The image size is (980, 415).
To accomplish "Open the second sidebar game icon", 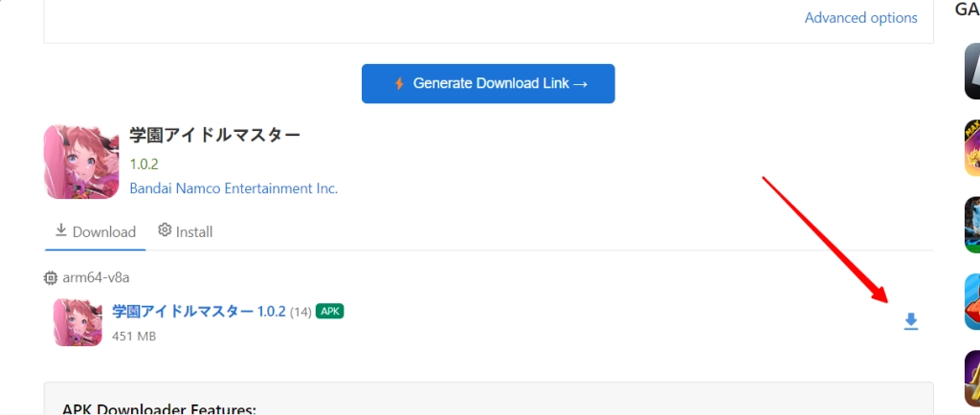I will point(971,148).
